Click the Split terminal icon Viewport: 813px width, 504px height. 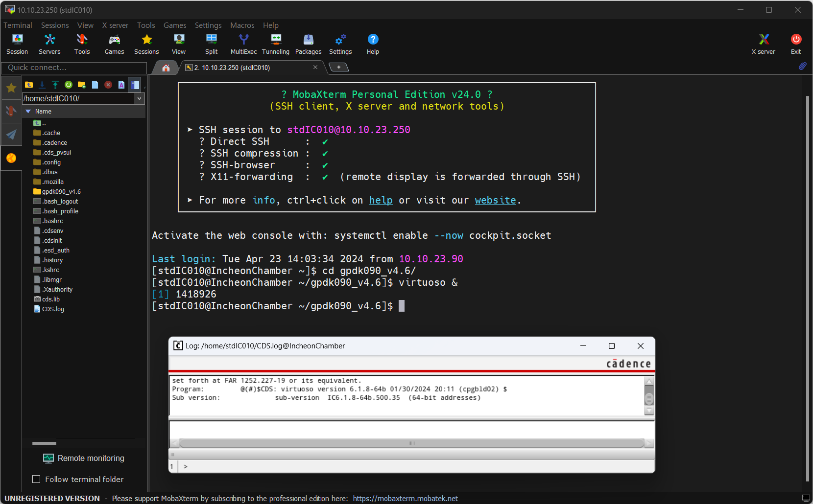(x=211, y=44)
